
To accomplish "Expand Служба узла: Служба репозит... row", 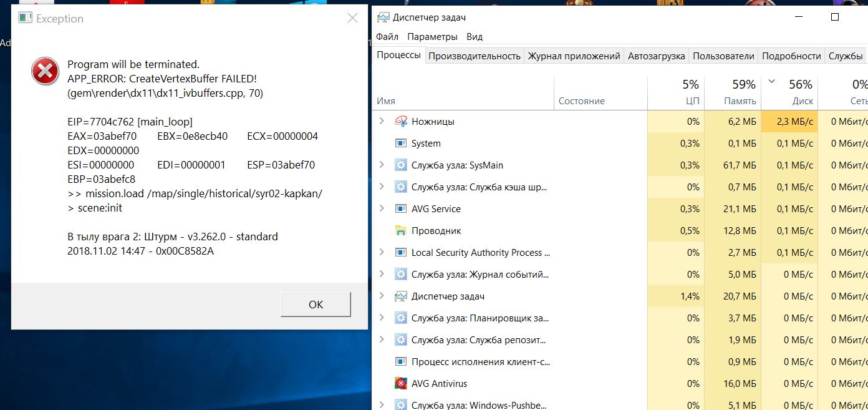I will pyautogui.click(x=382, y=339).
